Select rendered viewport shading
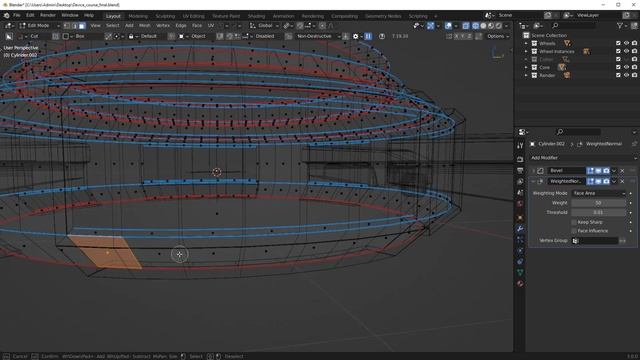 tap(499, 26)
